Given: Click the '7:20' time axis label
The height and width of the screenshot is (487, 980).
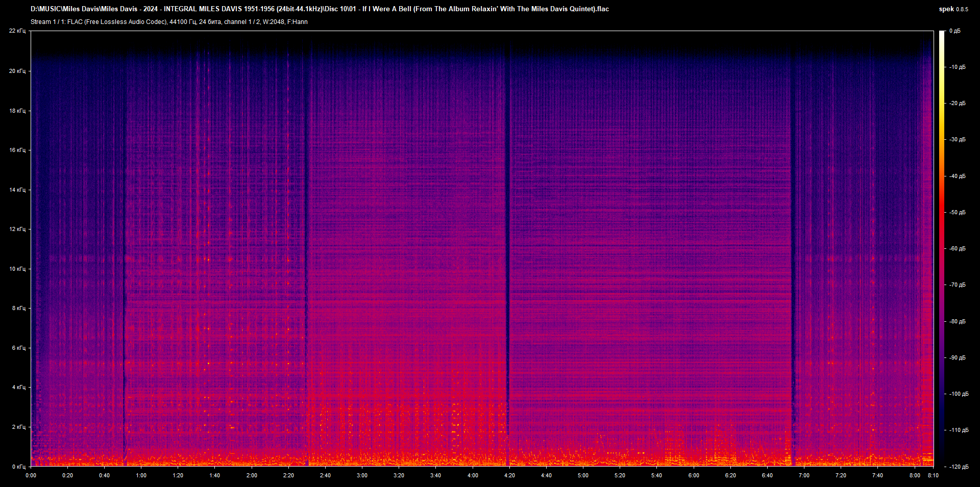Looking at the screenshot, I should (x=841, y=475).
